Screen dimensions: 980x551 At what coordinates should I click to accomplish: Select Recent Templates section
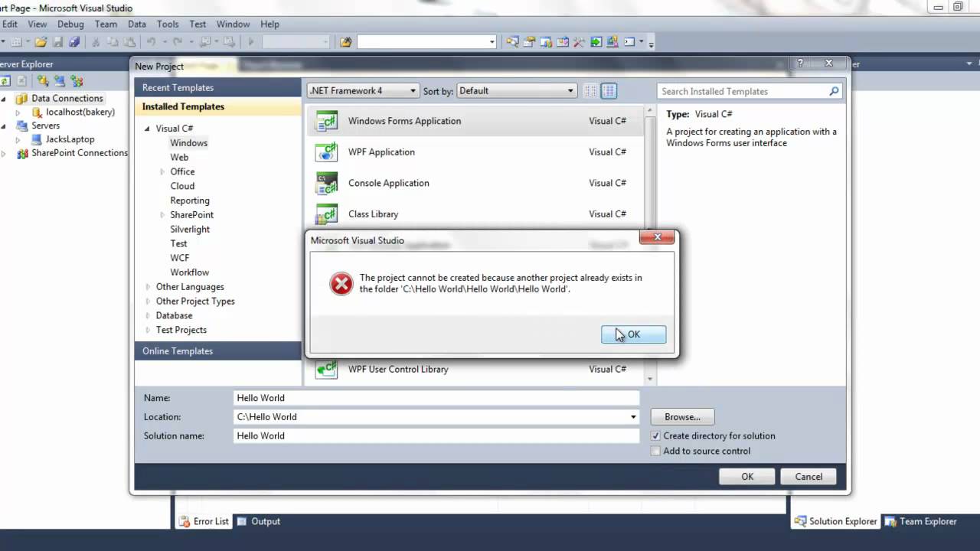pos(218,87)
